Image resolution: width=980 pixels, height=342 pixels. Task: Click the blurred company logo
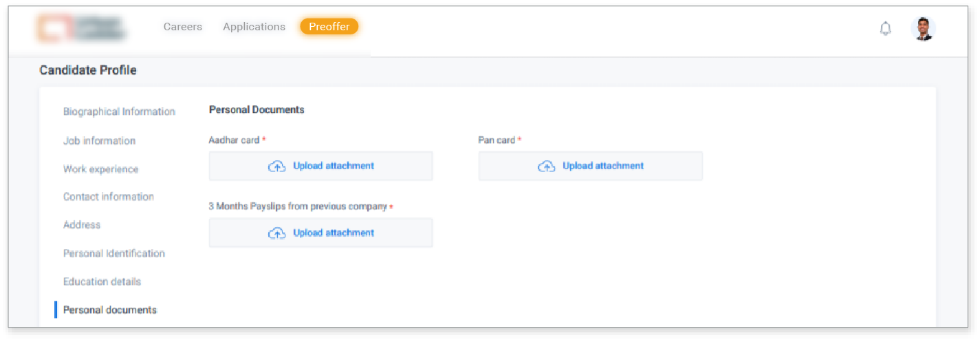(x=82, y=28)
